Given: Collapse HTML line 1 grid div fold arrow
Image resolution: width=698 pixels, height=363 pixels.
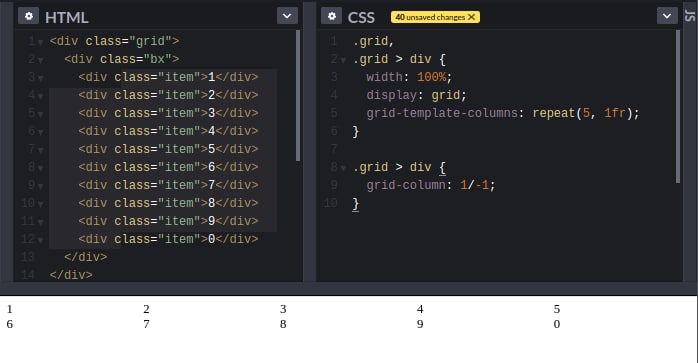Looking at the screenshot, I should pos(41,42).
